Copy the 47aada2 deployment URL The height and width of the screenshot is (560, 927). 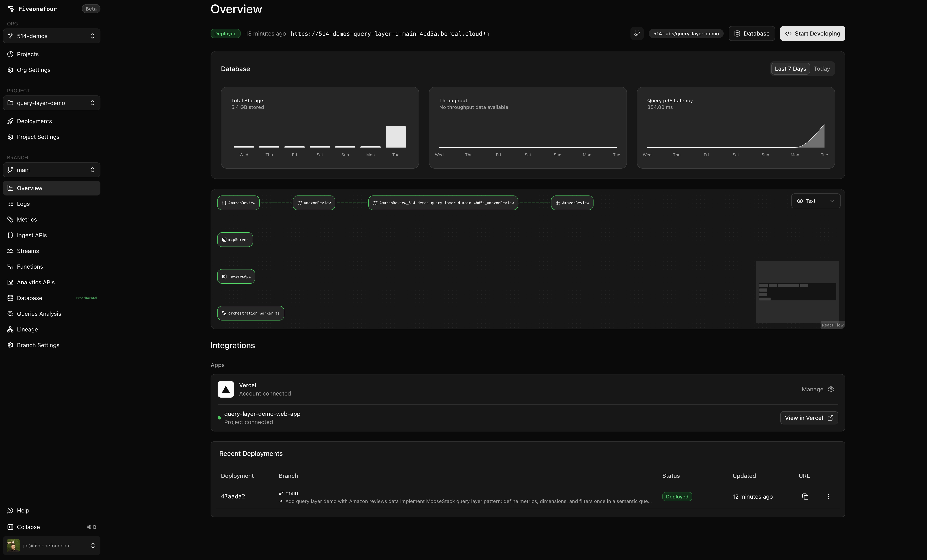(805, 496)
